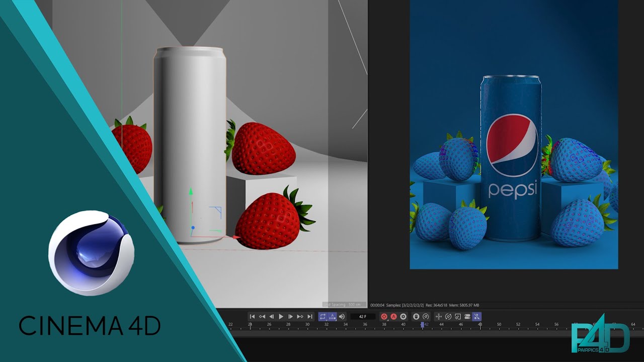
Task: Step back one frame
Action: tap(272, 317)
